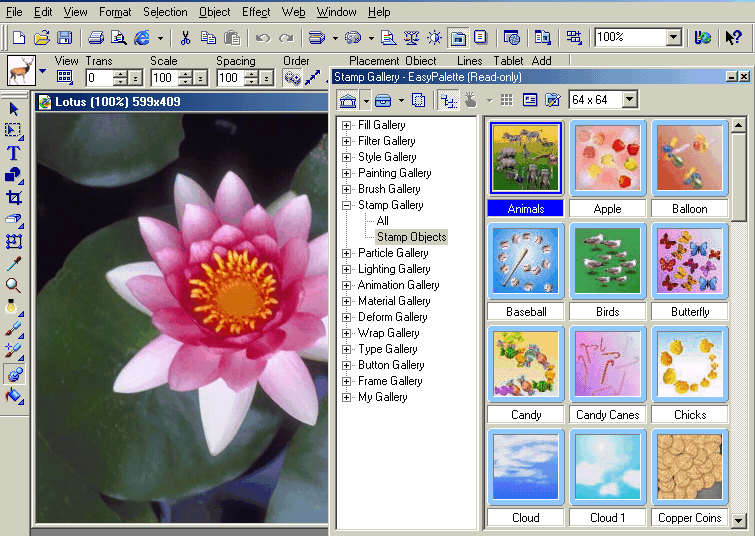Select Stamp Objects in the tree
The image size is (755, 536).
pyautogui.click(x=412, y=237)
